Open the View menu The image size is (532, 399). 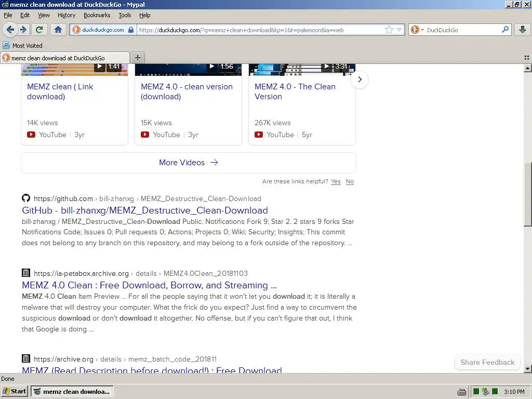coord(44,15)
